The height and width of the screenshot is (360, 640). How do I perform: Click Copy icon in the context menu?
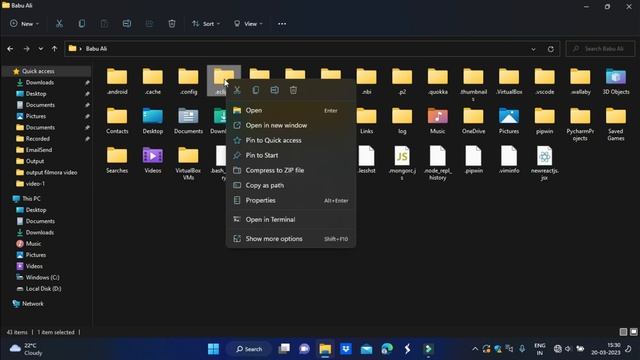[256, 90]
